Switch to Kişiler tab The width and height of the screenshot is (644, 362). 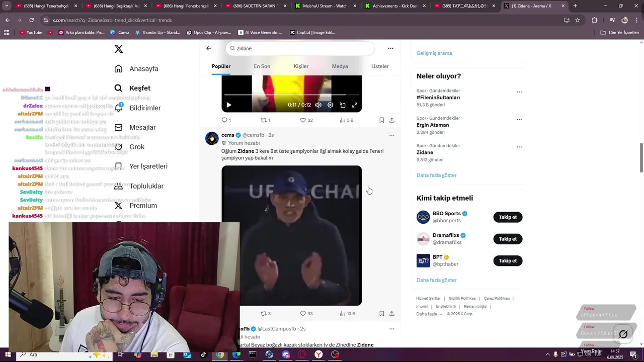[x=301, y=66]
